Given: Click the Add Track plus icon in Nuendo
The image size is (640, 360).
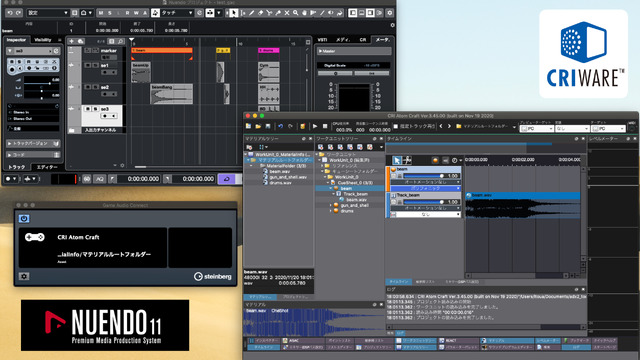Looking at the screenshot, I should [71, 41].
